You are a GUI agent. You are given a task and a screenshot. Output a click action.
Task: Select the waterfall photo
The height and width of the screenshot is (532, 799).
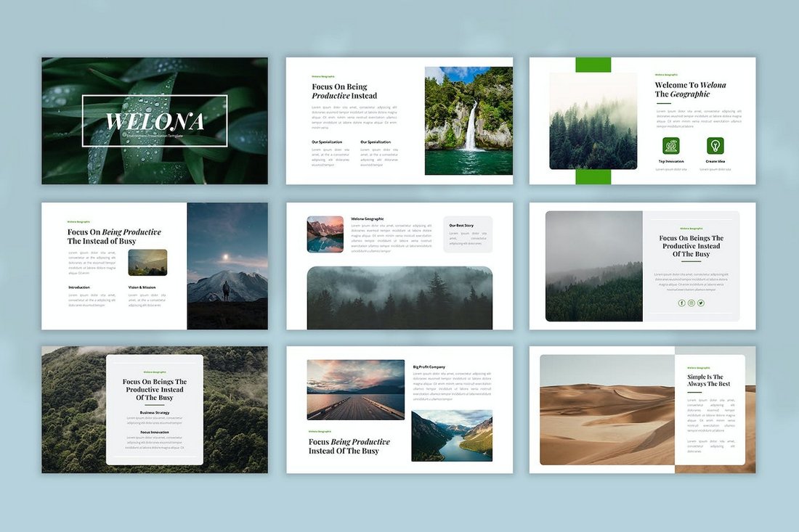(x=469, y=120)
